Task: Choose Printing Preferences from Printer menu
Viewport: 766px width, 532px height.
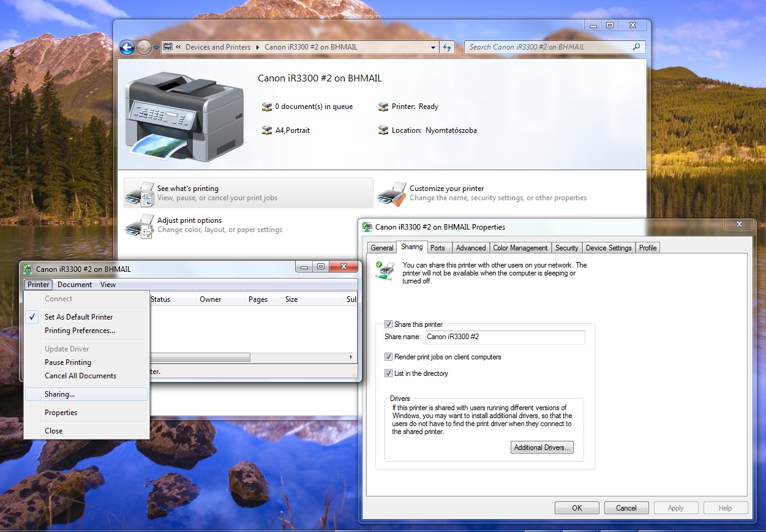Action: (86, 331)
